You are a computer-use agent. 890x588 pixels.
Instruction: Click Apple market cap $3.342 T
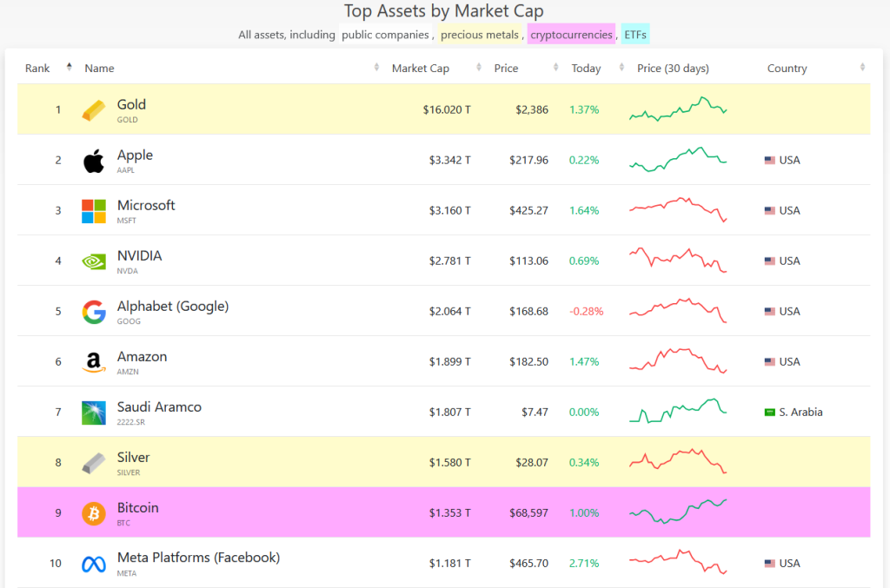pos(449,161)
